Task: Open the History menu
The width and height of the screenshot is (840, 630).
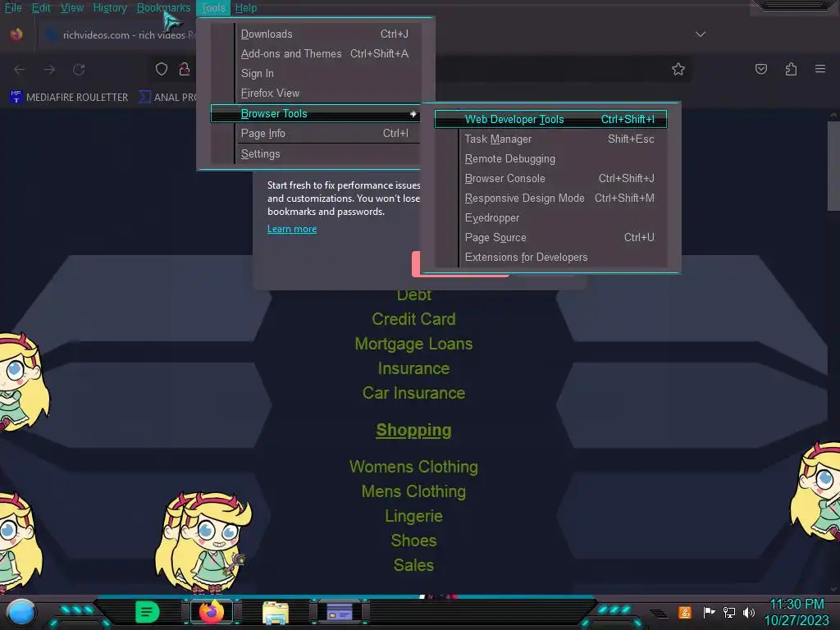Action: [x=110, y=7]
